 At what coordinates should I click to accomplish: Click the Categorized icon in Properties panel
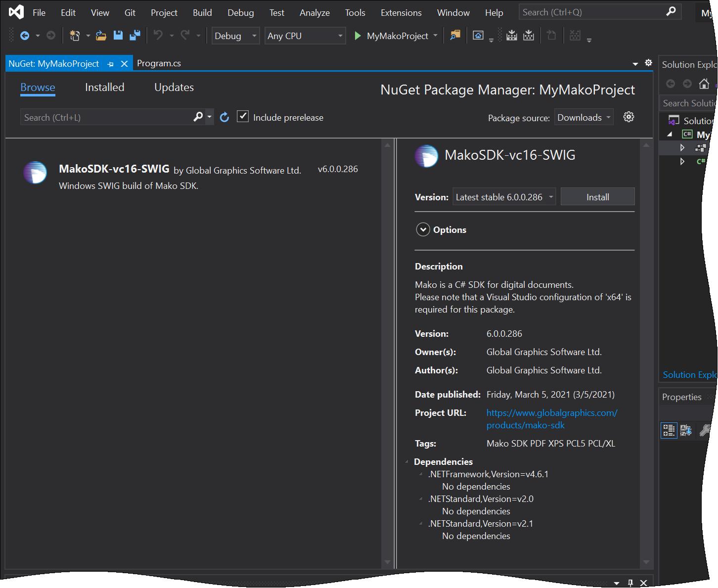pyautogui.click(x=669, y=430)
